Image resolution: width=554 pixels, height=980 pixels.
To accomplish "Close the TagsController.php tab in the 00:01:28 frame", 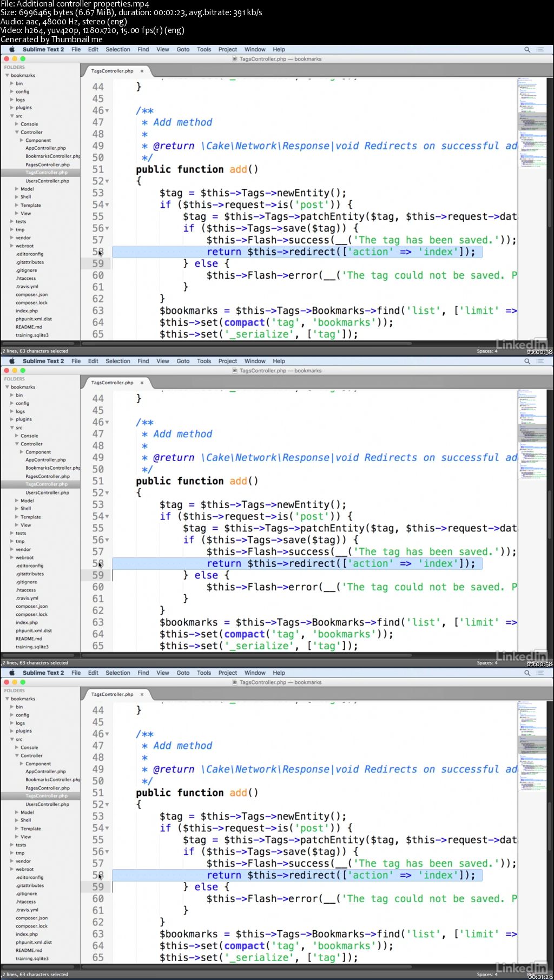I will (142, 694).
